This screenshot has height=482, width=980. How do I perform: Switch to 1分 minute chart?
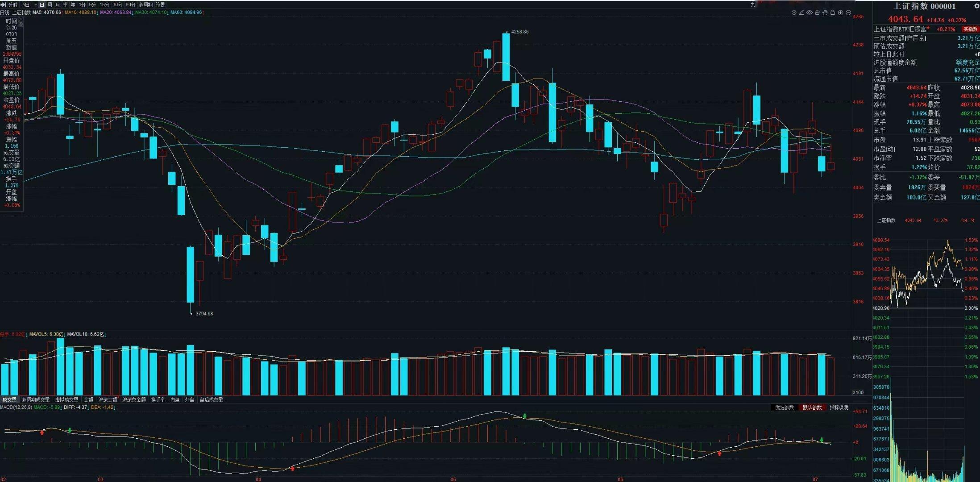point(82,4)
